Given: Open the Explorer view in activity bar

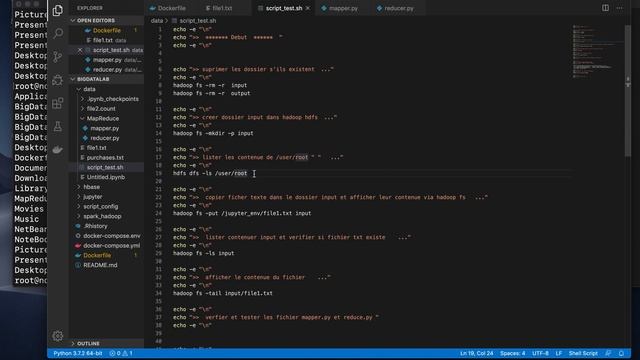Looking at the screenshot, I should [x=58, y=10].
